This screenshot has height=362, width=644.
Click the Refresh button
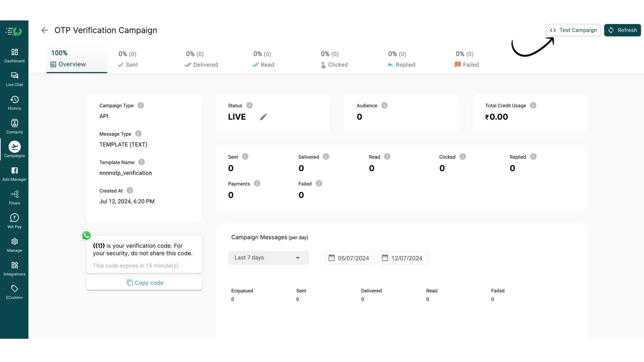coord(622,30)
